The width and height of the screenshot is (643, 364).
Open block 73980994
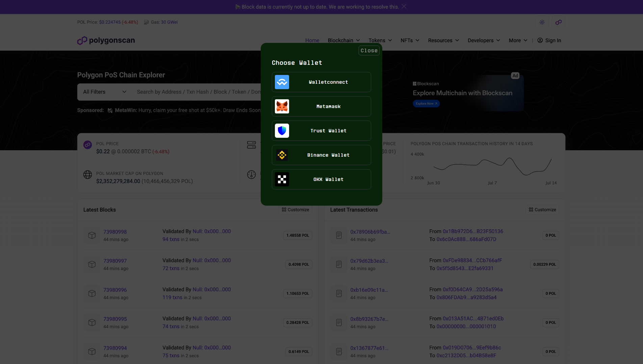115,348
